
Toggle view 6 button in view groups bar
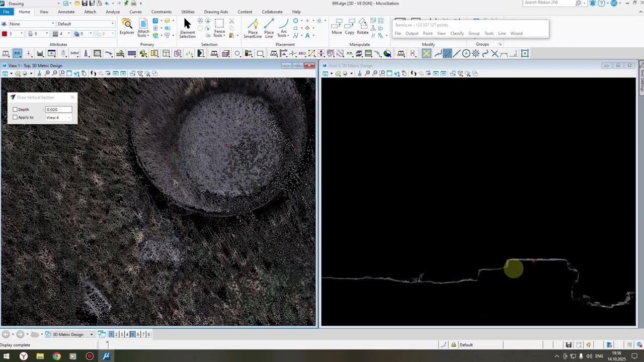(138, 334)
